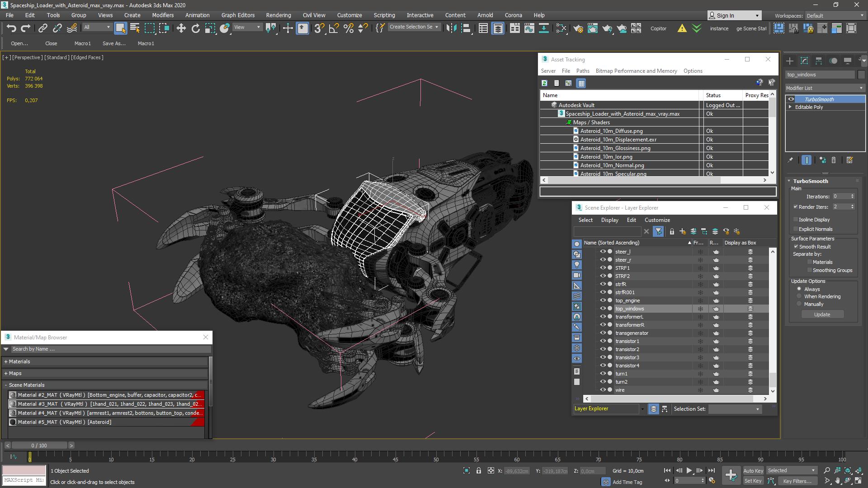Click the Undo arrow icon

click(11, 28)
